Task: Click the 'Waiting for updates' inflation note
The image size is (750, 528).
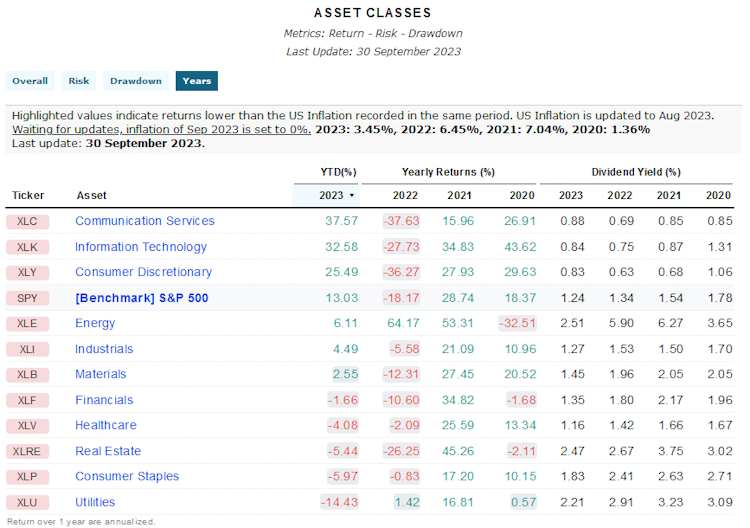Action: pos(162,130)
